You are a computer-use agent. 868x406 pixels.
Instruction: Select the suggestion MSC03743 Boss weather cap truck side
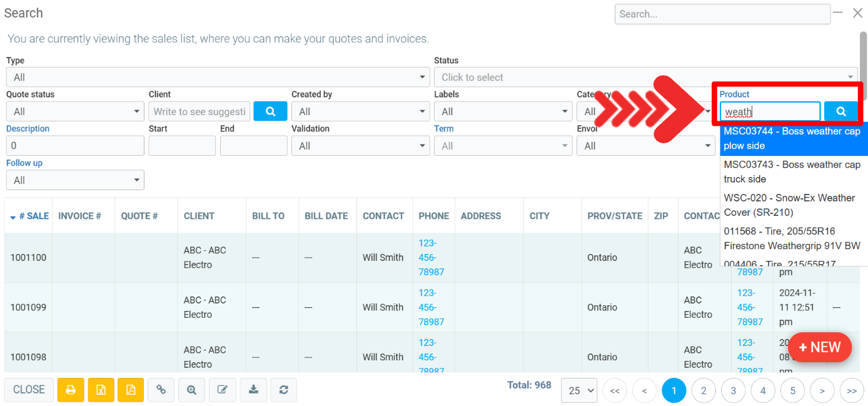pyautogui.click(x=792, y=172)
